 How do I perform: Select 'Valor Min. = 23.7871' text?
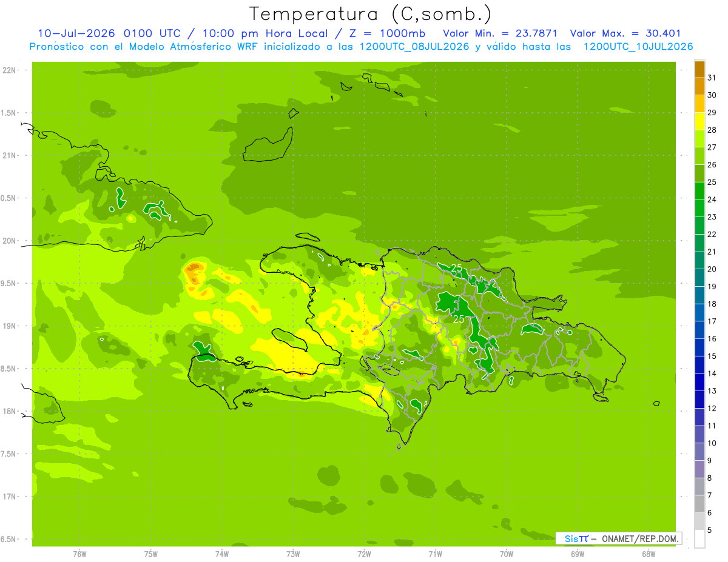click(500, 34)
